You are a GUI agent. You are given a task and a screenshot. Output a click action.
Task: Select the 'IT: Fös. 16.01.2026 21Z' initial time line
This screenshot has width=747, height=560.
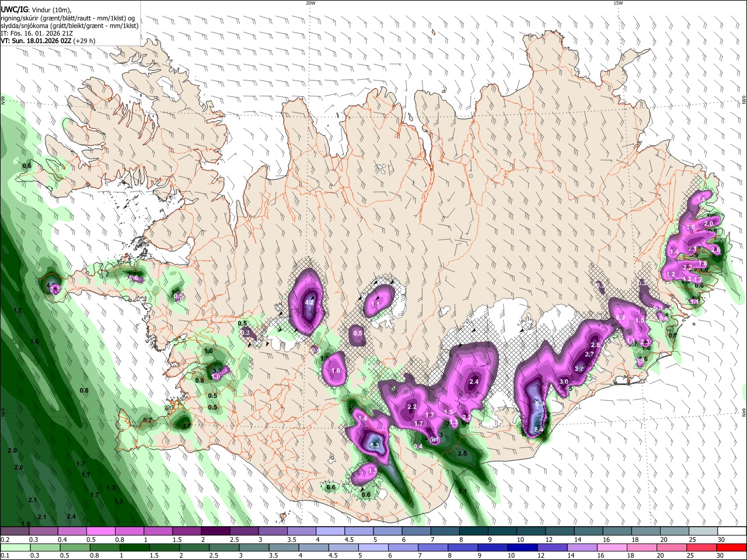[36, 33]
